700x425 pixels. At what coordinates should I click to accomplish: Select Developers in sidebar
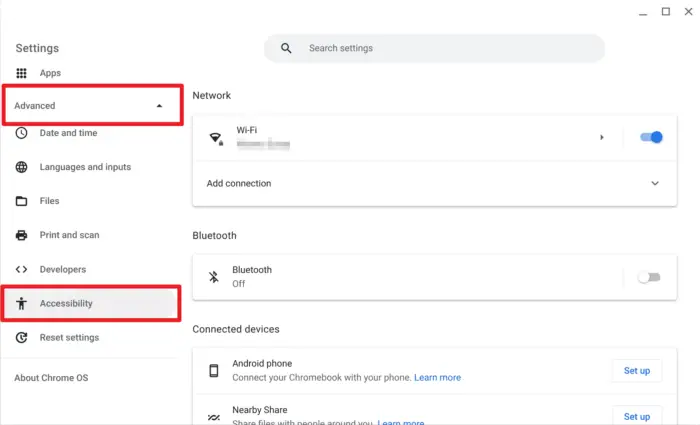pyautogui.click(x=63, y=269)
